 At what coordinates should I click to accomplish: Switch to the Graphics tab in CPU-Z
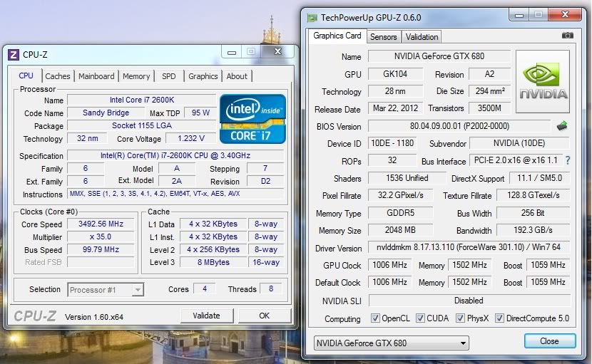click(x=203, y=76)
